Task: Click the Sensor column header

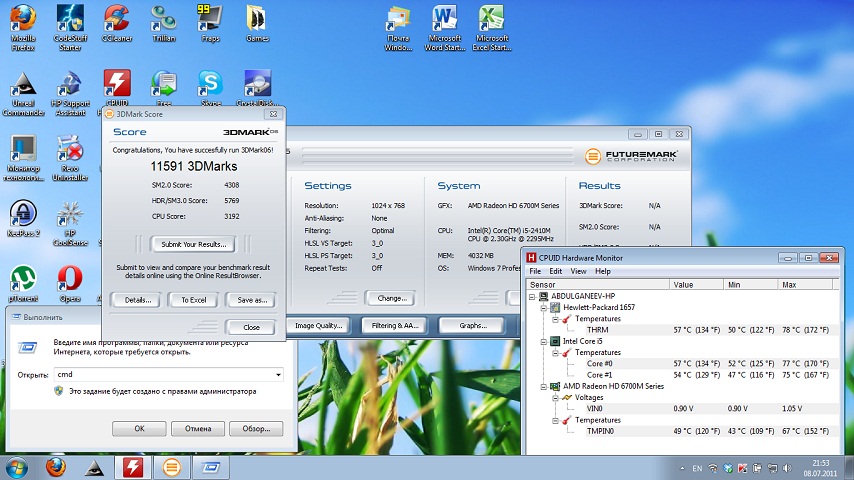Action: click(597, 284)
